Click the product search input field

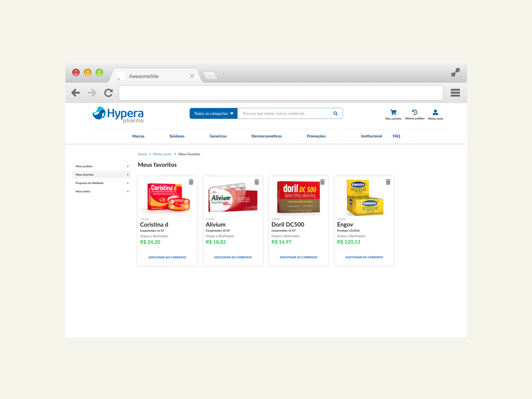click(x=284, y=113)
